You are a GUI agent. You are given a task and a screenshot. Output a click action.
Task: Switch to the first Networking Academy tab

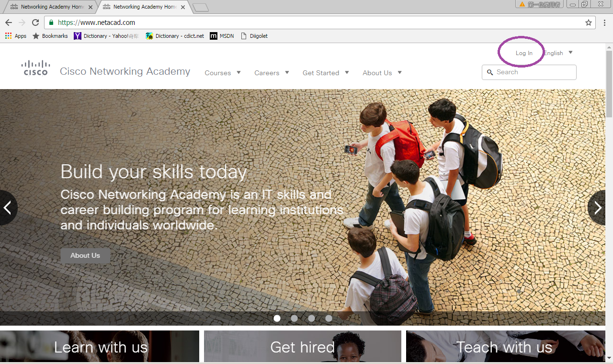click(x=50, y=7)
